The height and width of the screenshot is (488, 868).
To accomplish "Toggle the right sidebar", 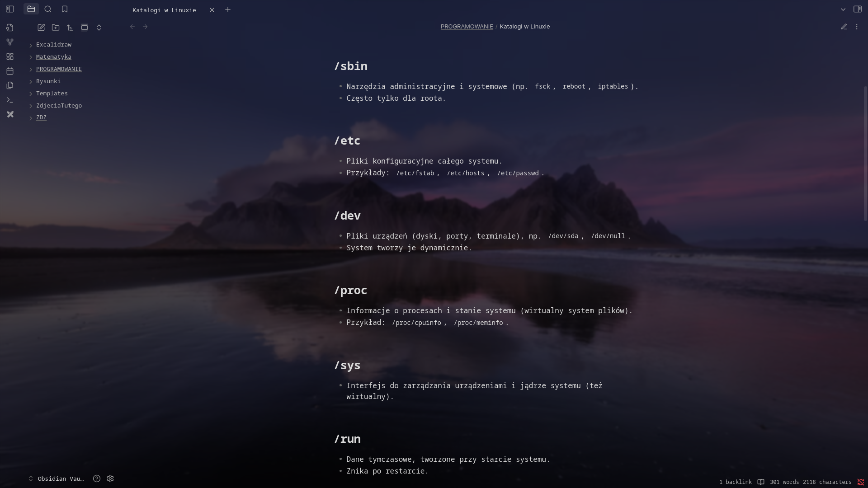I will [x=857, y=9].
